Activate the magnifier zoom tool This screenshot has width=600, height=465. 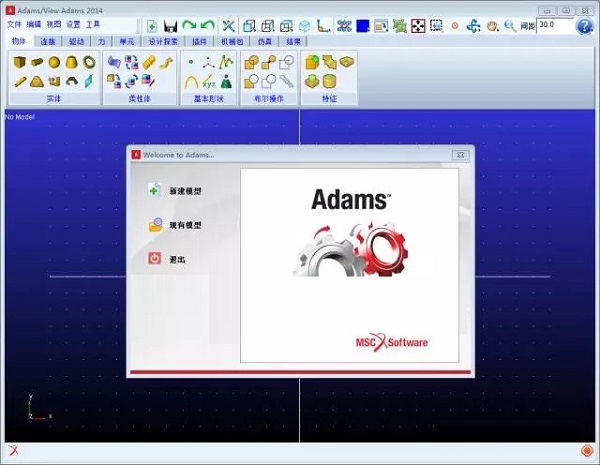[510, 26]
